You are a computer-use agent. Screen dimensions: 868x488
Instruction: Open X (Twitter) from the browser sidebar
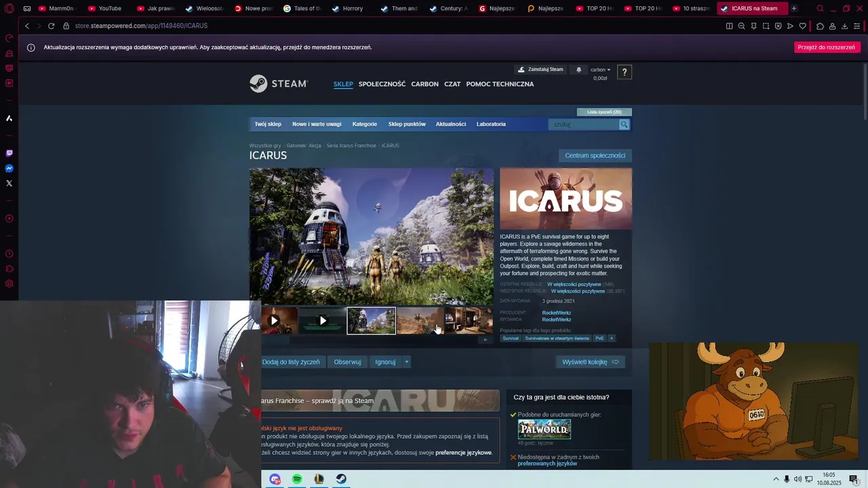pos(9,183)
